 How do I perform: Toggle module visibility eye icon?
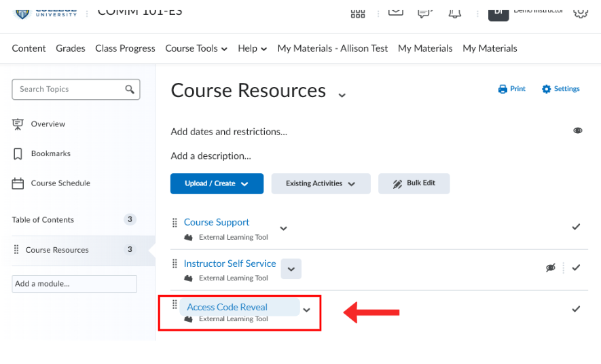tap(578, 130)
